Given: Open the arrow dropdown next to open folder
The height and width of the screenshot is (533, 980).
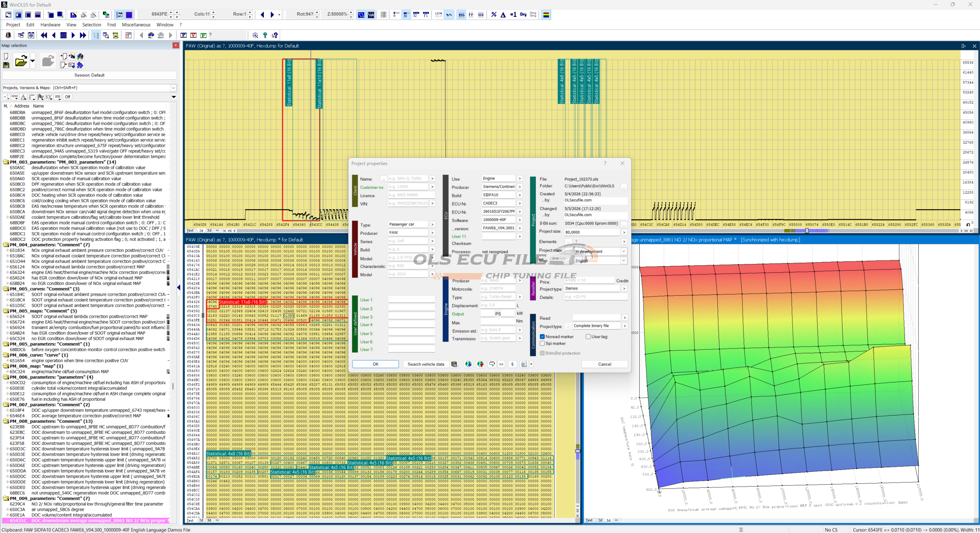Looking at the screenshot, I should (x=33, y=61).
